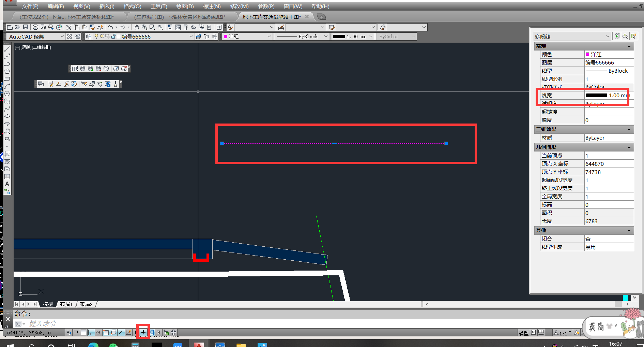Click the Save floppy-disk icon
Viewport: 644px width, 347px height.
[26, 27]
